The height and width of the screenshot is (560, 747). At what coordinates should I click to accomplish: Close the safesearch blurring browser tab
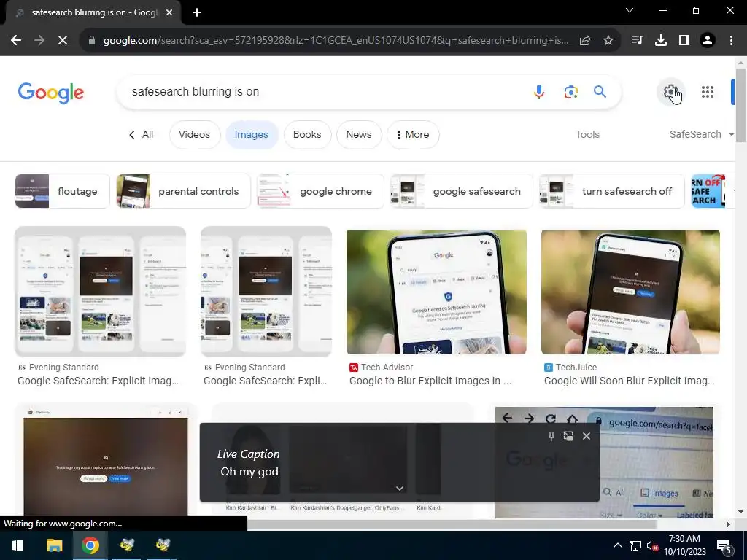pyautogui.click(x=169, y=12)
